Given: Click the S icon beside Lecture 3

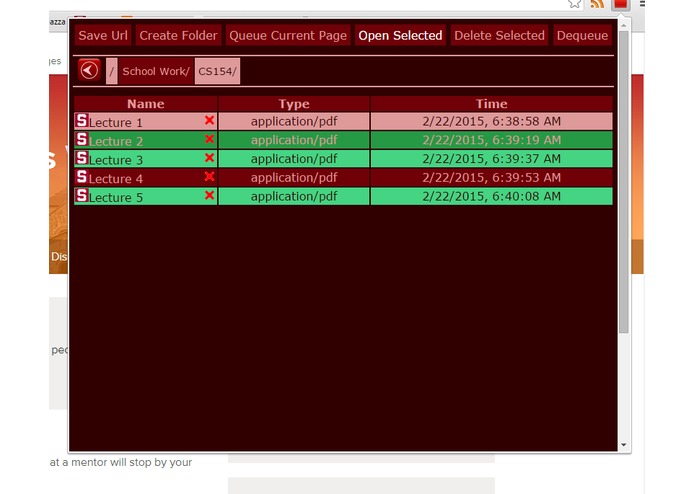Looking at the screenshot, I should tap(82, 158).
